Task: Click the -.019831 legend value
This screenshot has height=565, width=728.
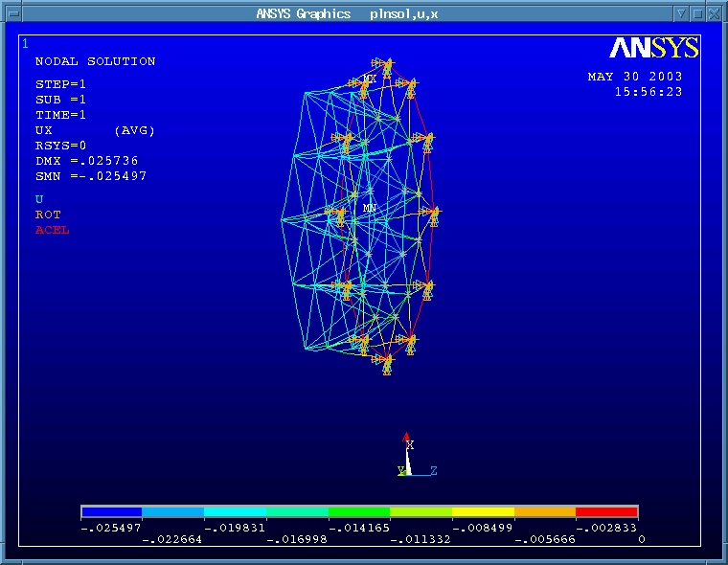Action: tap(235, 528)
